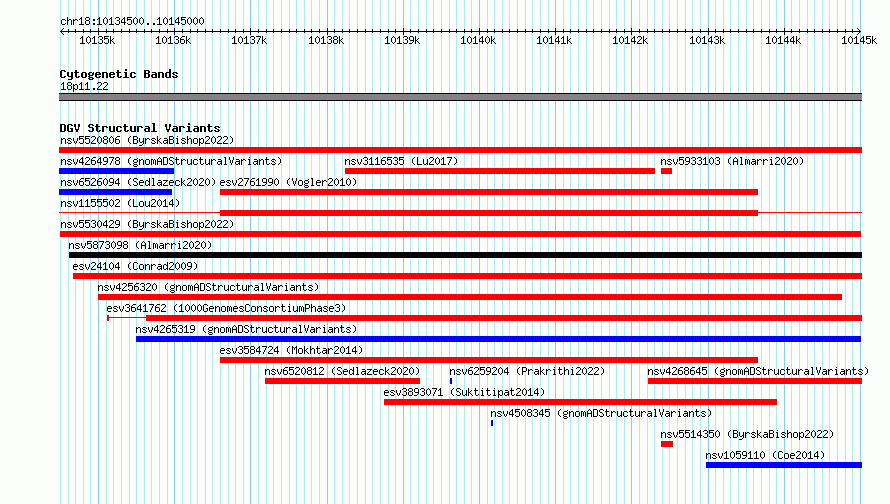890x504 pixels.
Task: Open the nsv4256320 (gnomADStructuralVariants) label
Action: (208, 287)
